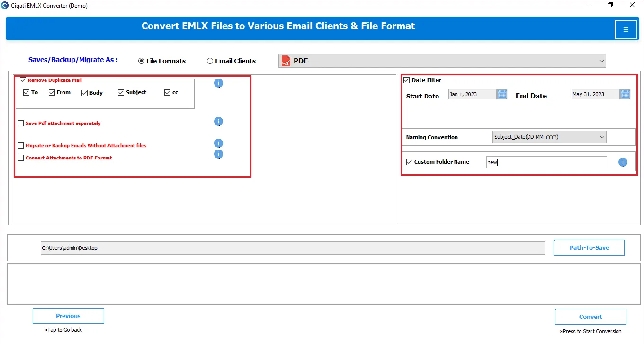Uncheck the Body duplicate criterion
644x344 pixels.
click(84, 93)
